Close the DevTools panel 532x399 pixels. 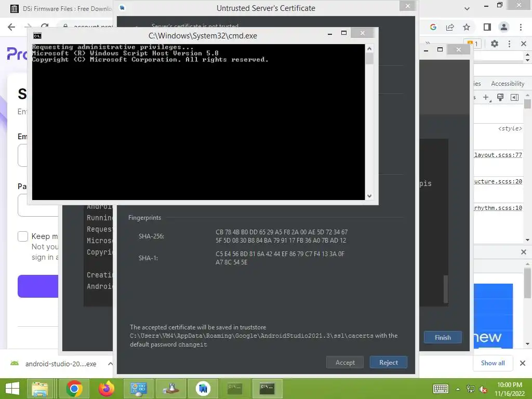[x=524, y=44]
